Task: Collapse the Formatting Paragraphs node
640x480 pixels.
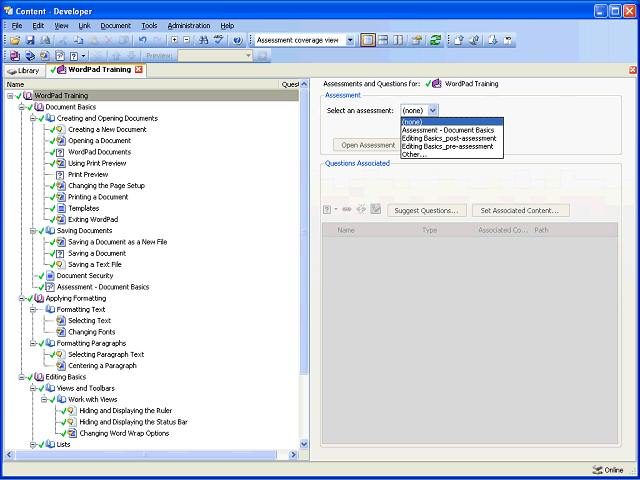Action: click(33, 343)
